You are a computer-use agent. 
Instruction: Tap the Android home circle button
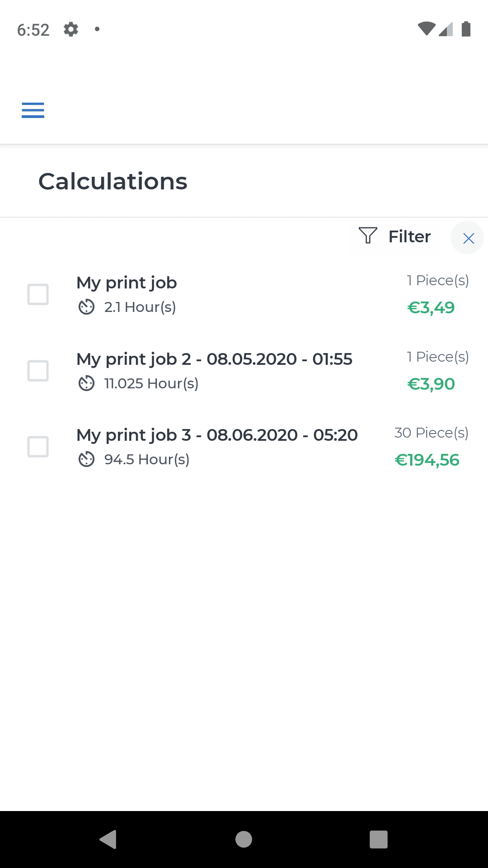tap(244, 840)
